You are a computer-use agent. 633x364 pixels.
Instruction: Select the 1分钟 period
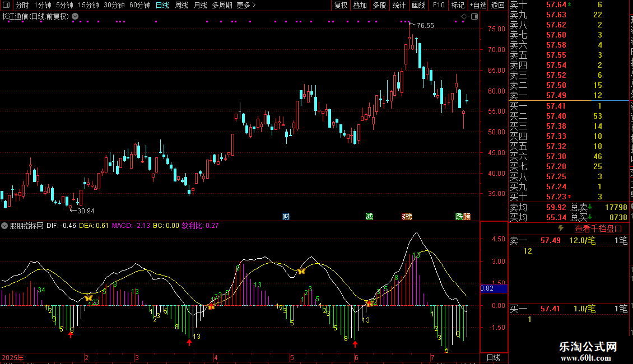(43, 5)
